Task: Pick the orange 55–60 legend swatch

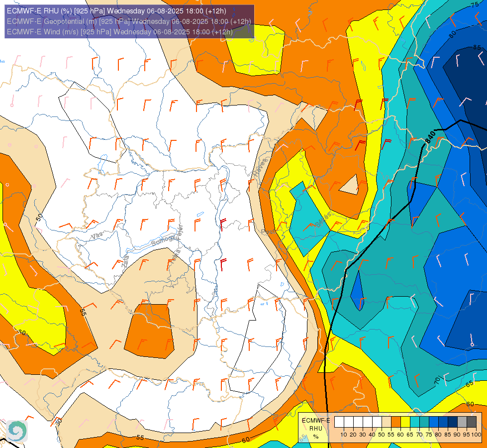Action: point(396,422)
